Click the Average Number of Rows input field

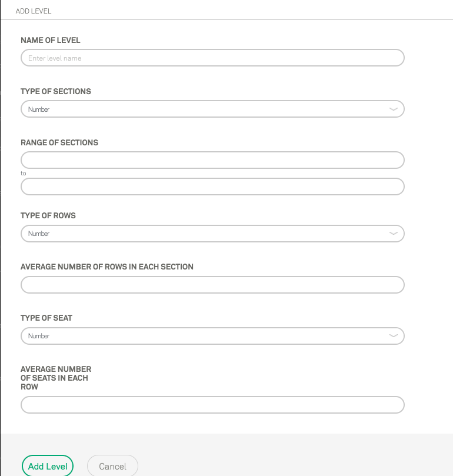point(212,285)
